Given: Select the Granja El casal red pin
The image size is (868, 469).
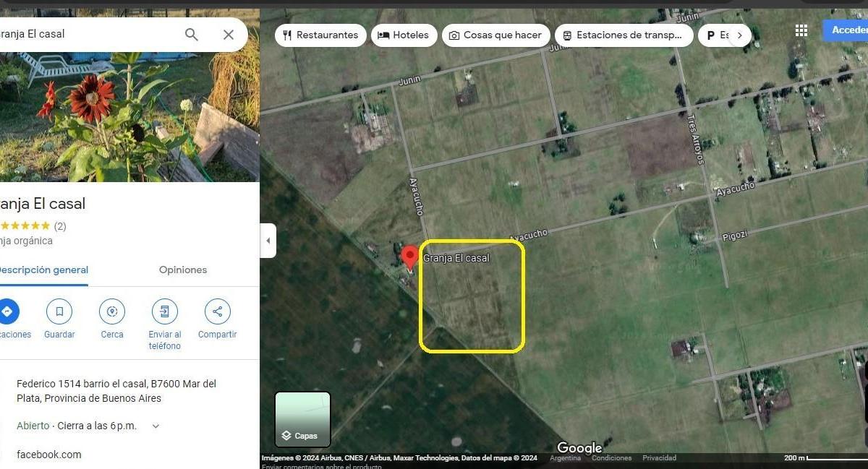Looking at the screenshot, I should (x=409, y=258).
